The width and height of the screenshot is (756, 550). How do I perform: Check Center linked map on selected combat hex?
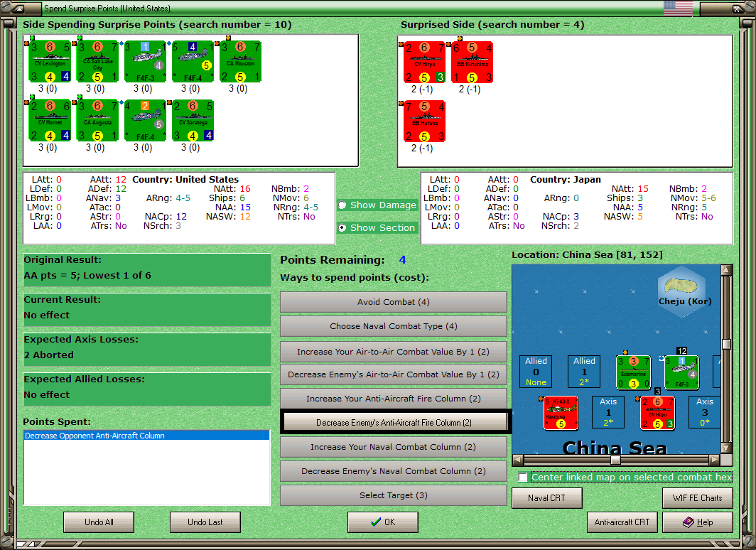coord(523,478)
